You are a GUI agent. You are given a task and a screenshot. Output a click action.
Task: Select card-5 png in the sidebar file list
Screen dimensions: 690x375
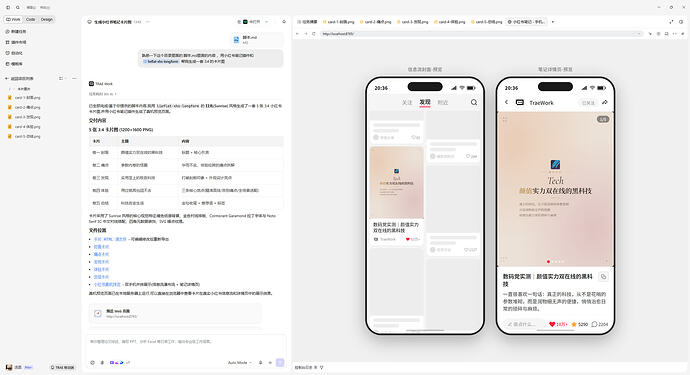(x=24, y=136)
